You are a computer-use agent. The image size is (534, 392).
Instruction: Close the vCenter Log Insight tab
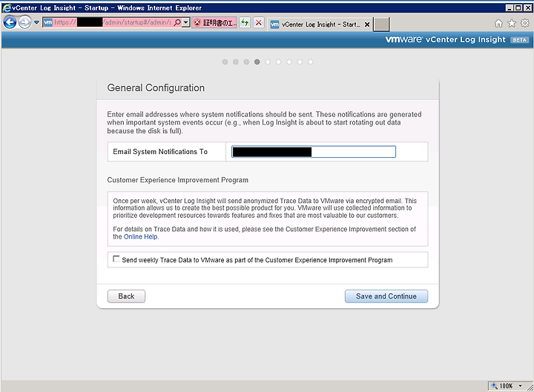[x=367, y=24]
